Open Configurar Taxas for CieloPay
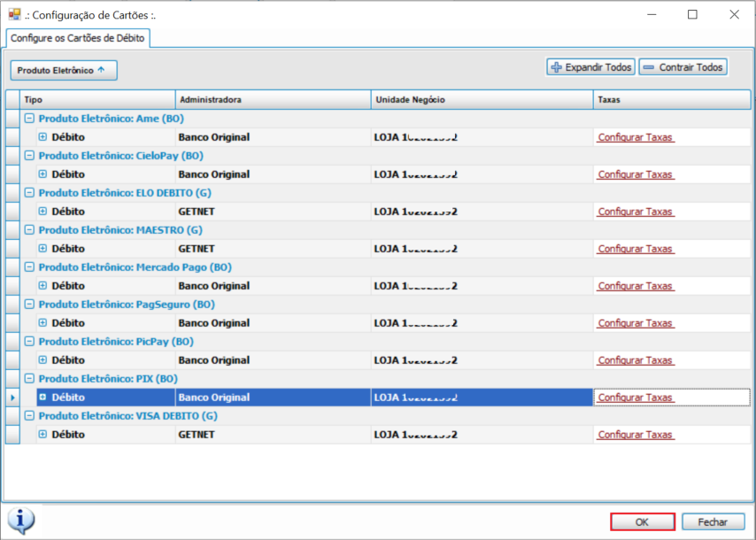Screen dimensions: 756x540 (635, 174)
